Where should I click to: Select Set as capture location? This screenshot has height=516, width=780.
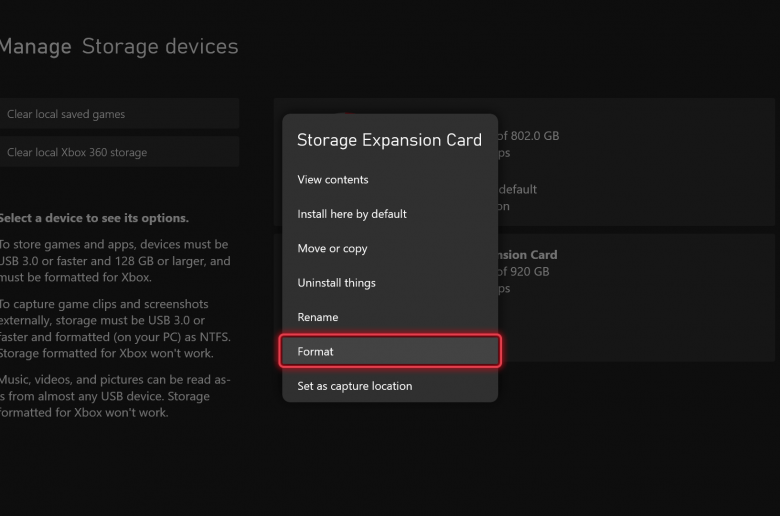click(390, 386)
